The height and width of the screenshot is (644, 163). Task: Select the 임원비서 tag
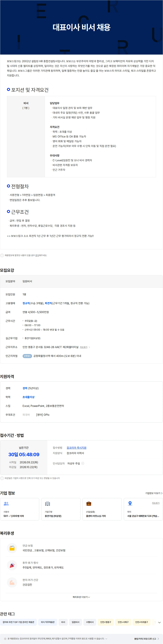point(75,622)
